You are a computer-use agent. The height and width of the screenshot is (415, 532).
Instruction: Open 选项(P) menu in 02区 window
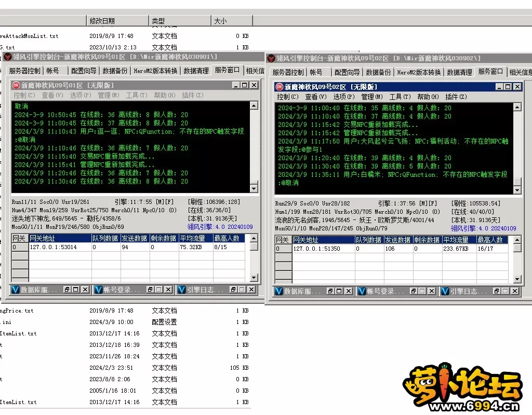344,97
